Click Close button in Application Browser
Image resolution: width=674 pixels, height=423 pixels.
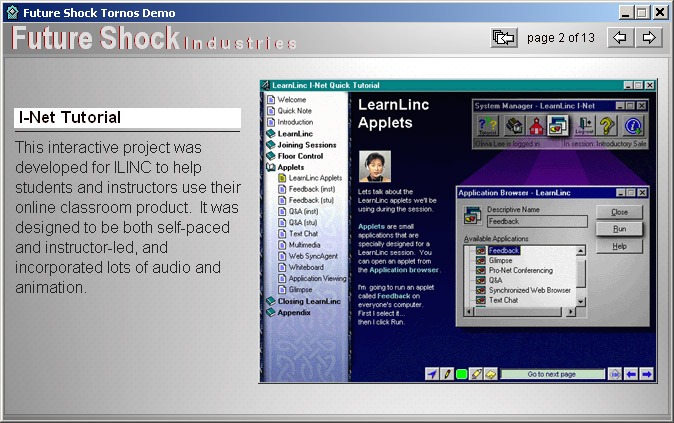(619, 212)
